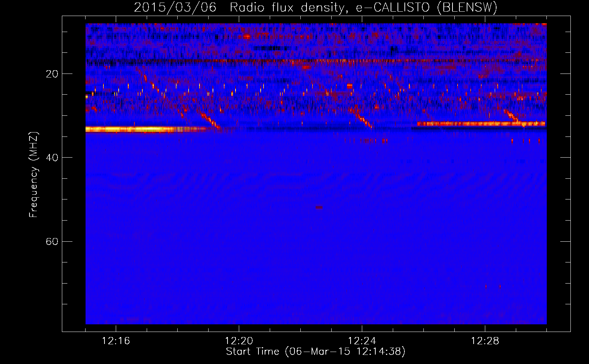Screen dimensions: 589x364
Task: Click the 12:24 time tick label
Action: point(362,341)
